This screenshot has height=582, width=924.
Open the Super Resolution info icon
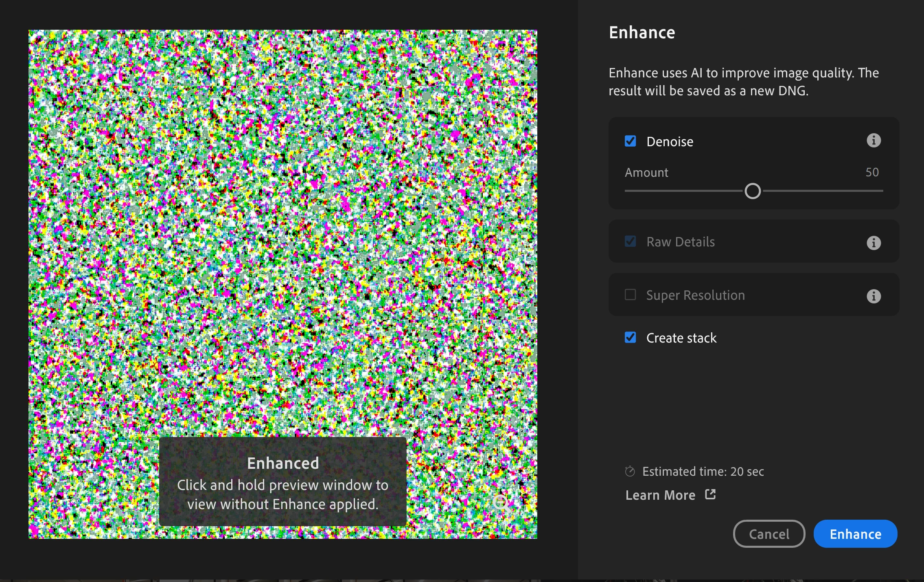(874, 296)
